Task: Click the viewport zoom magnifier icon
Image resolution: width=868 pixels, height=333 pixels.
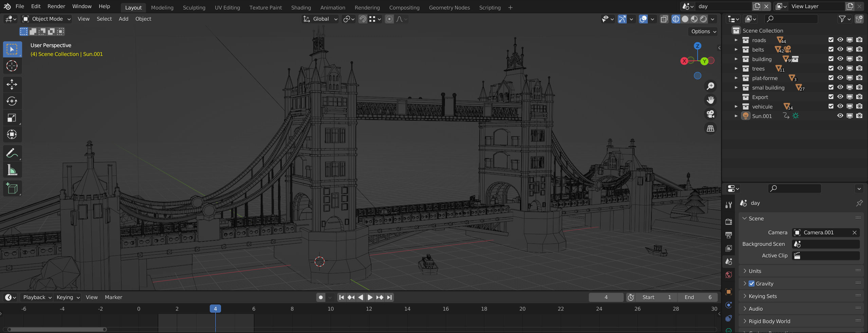Action: coord(710,86)
